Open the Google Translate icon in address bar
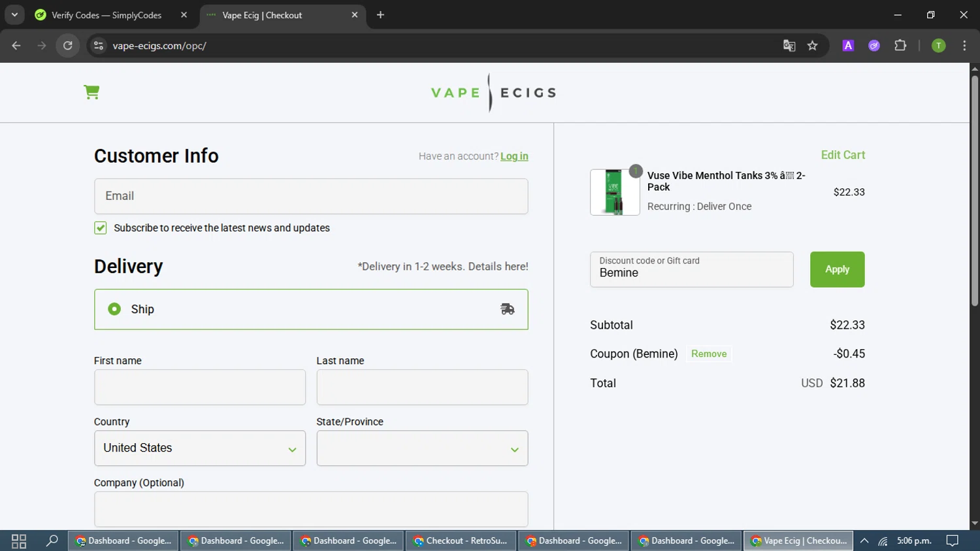Screen dimensions: 980x551 pos(789,46)
